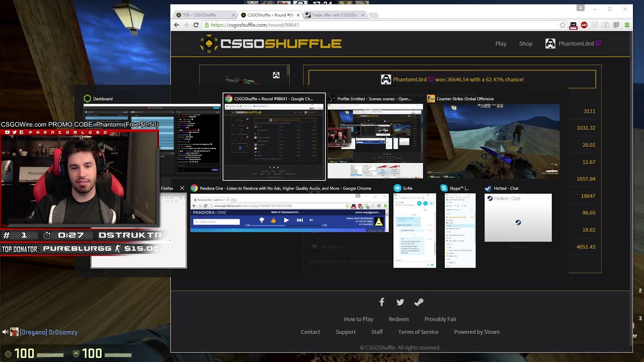
Task: Go back in Chrome browser
Action: tap(177, 25)
